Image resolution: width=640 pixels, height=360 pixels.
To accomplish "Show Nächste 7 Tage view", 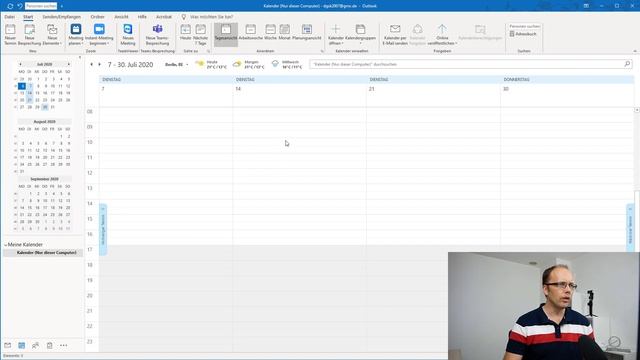I will pos(200,35).
